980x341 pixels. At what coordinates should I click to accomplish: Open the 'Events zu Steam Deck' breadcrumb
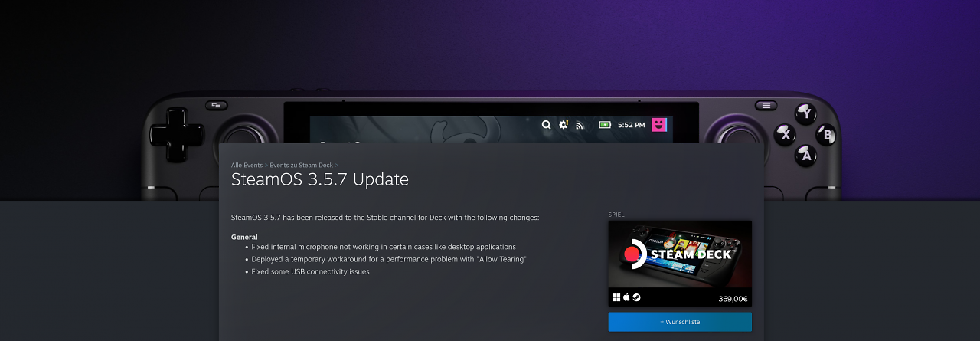pyautogui.click(x=302, y=165)
